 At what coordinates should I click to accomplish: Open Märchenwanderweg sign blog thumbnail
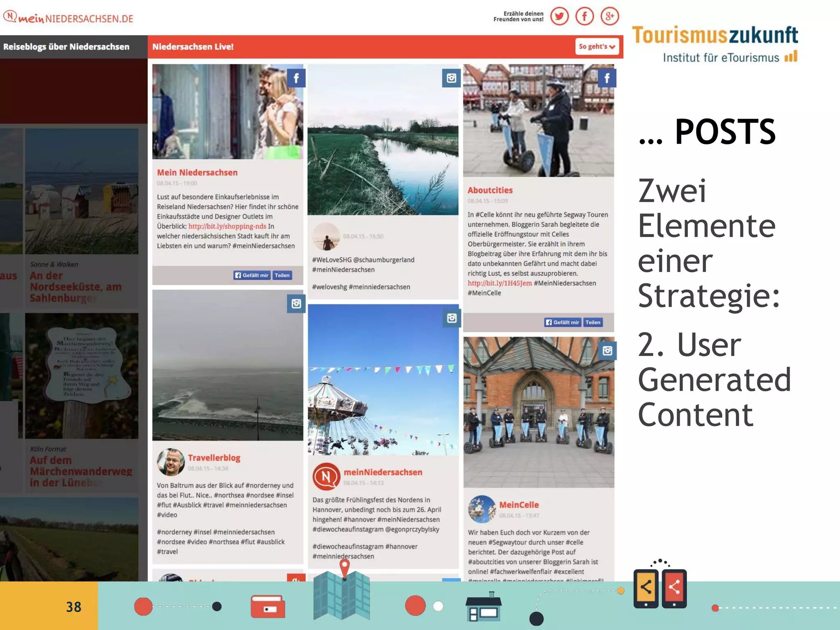(x=82, y=376)
